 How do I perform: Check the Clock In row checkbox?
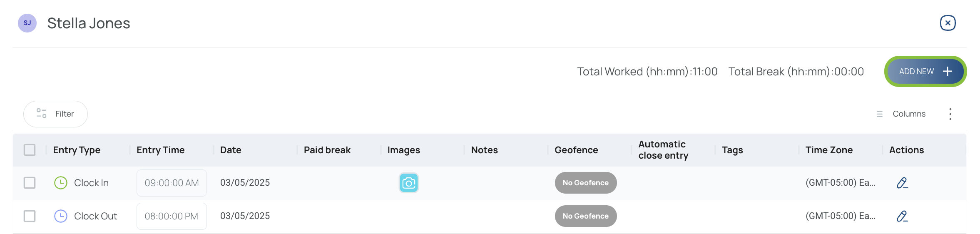pyautogui.click(x=30, y=183)
